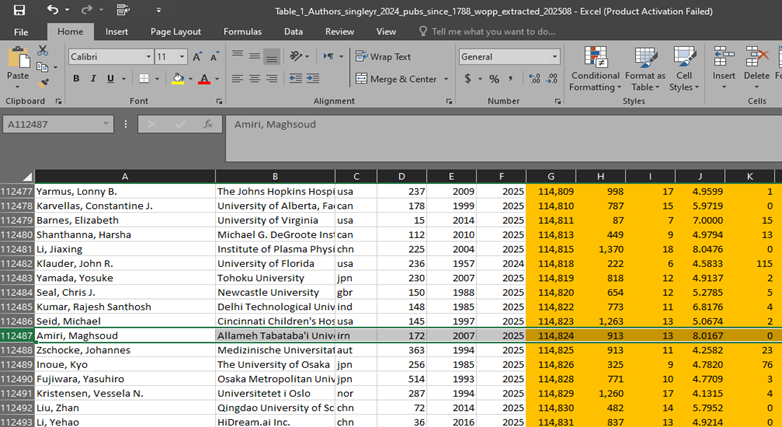The height and width of the screenshot is (427, 782).
Task: Cut selection with the scissors icon
Action: pyautogui.click(x=42, y=50)
